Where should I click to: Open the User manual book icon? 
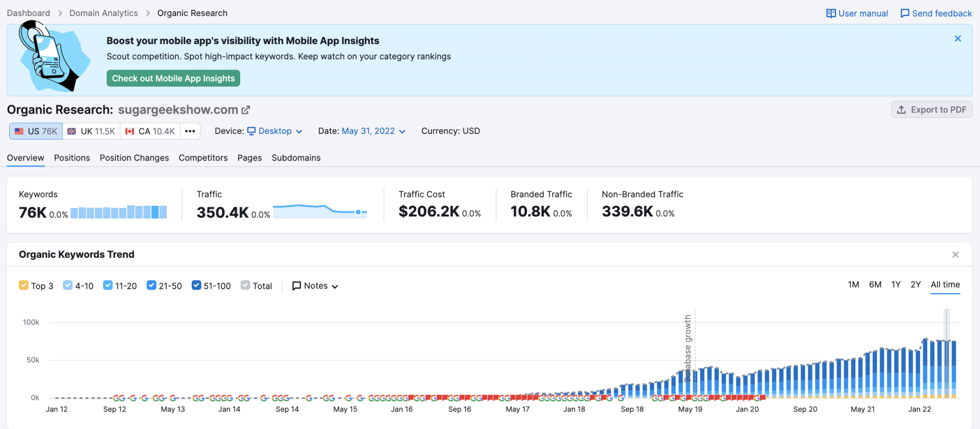point(831,14)
